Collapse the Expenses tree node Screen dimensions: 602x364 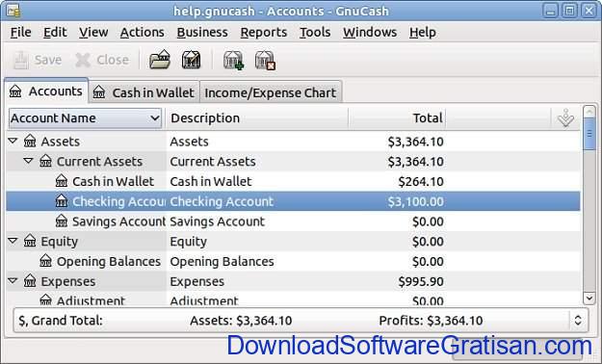(x=13, y=280)
